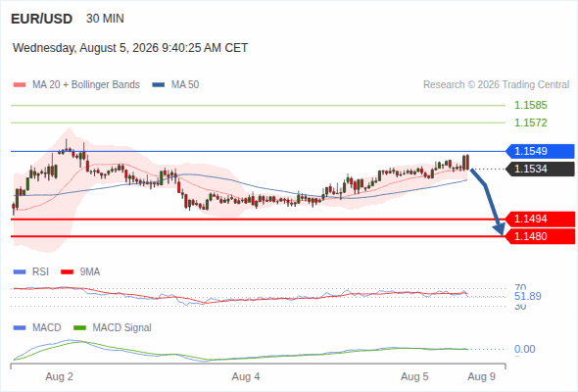The width and height of the screenshot is (578, 392).
Task: Click the 30 MIN timeframe label
Action: tap(105, 19)
